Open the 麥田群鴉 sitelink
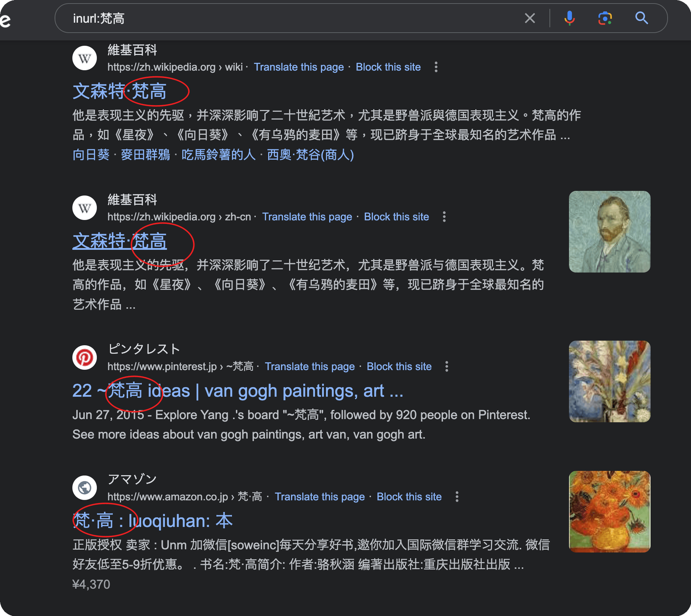This screenshot has height=616, width=691. [x=145, y=155]
